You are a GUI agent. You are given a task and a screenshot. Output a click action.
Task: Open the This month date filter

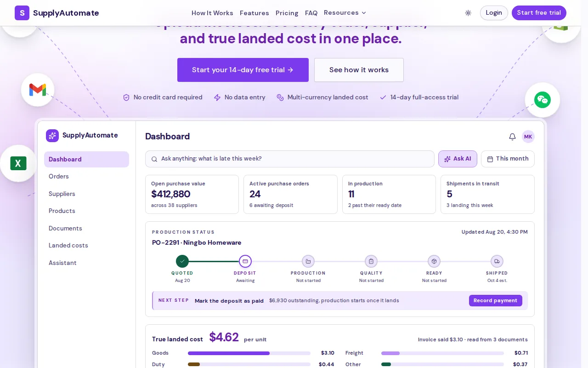508,159
